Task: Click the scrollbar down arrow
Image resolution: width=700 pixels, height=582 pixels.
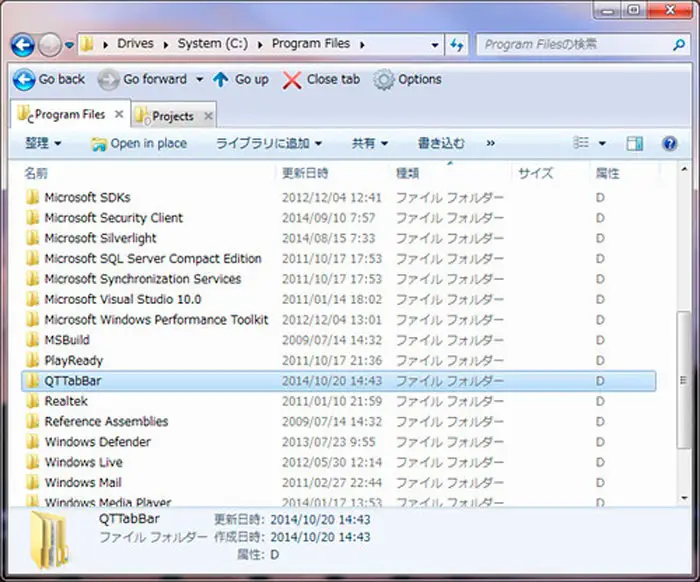Action: point(684,498)
